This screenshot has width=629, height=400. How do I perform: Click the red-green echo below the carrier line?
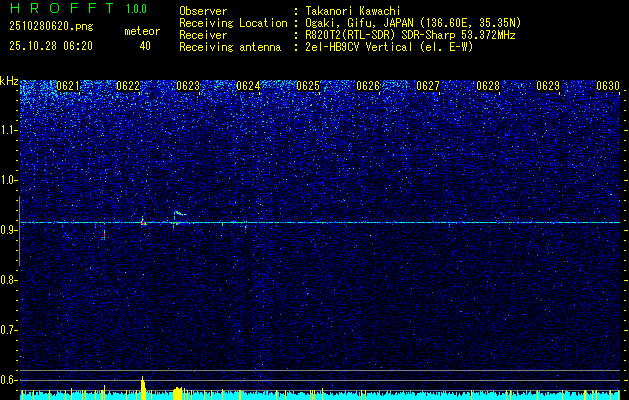click(x=104, y=234)
